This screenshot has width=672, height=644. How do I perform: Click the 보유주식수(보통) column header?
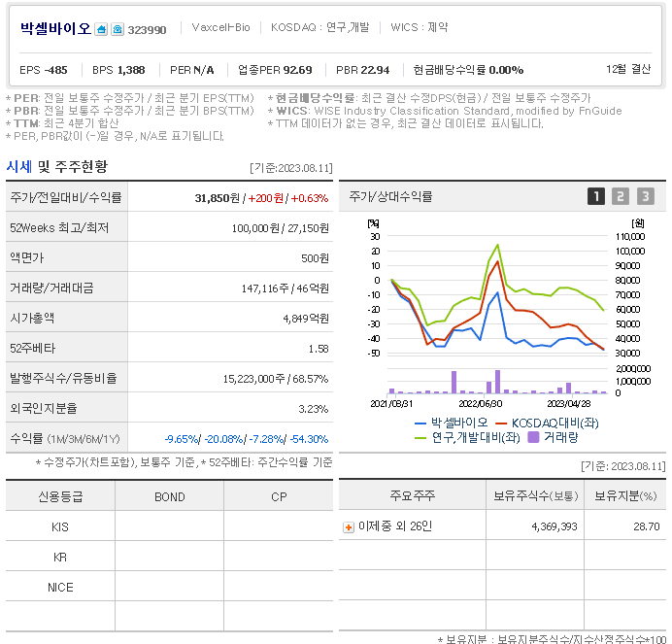coord(535,496)
